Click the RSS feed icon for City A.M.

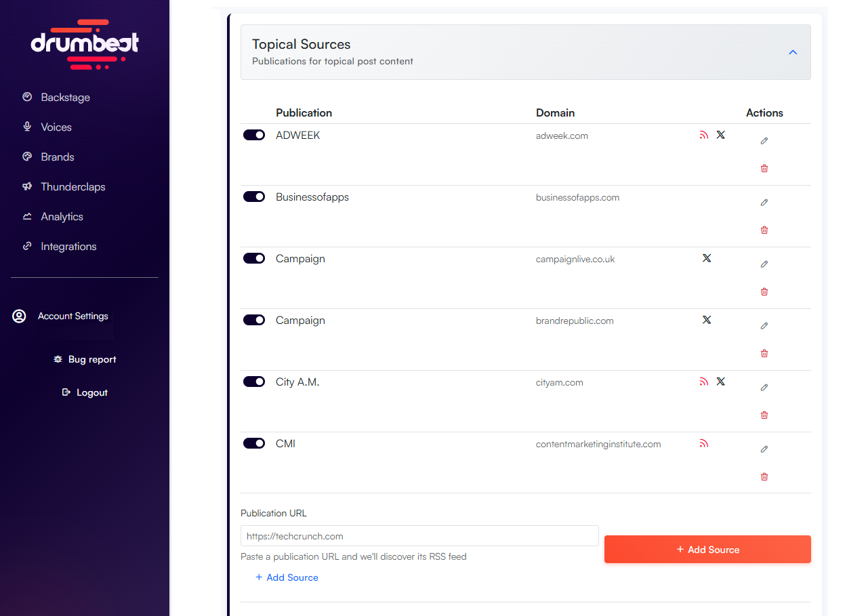tap(703, 382)
